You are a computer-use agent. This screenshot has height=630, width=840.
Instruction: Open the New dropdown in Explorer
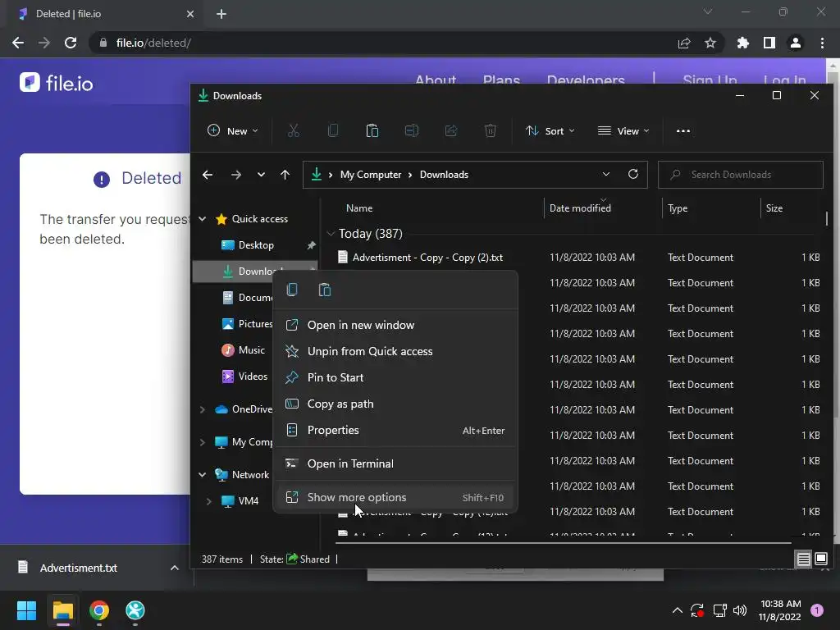tap(232, 130)
